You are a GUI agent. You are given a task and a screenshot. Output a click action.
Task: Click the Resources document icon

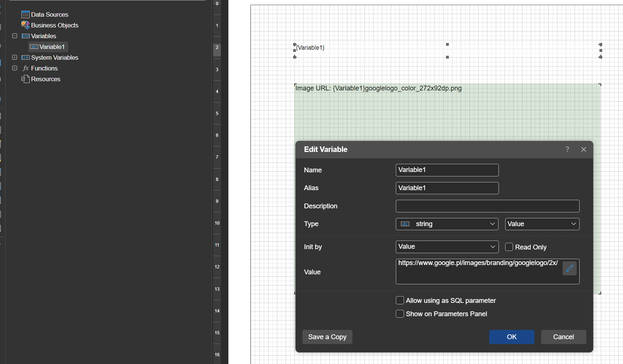point(26,79)
